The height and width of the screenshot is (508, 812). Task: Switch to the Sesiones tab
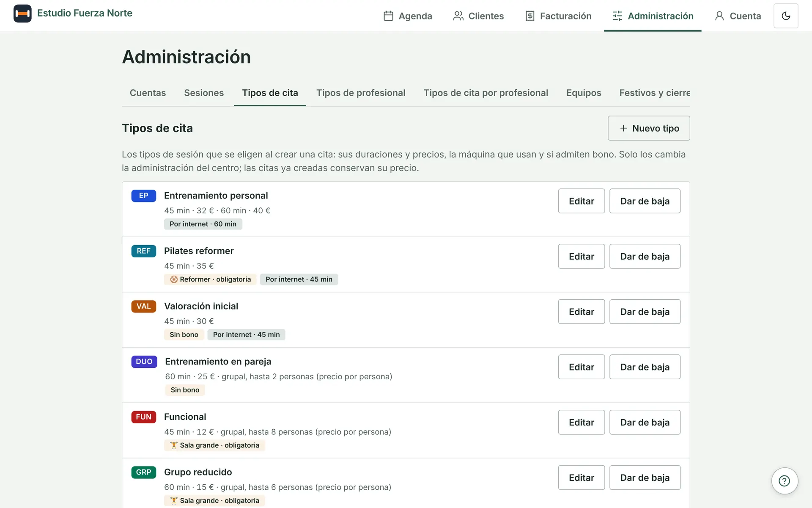coord(204,93)
